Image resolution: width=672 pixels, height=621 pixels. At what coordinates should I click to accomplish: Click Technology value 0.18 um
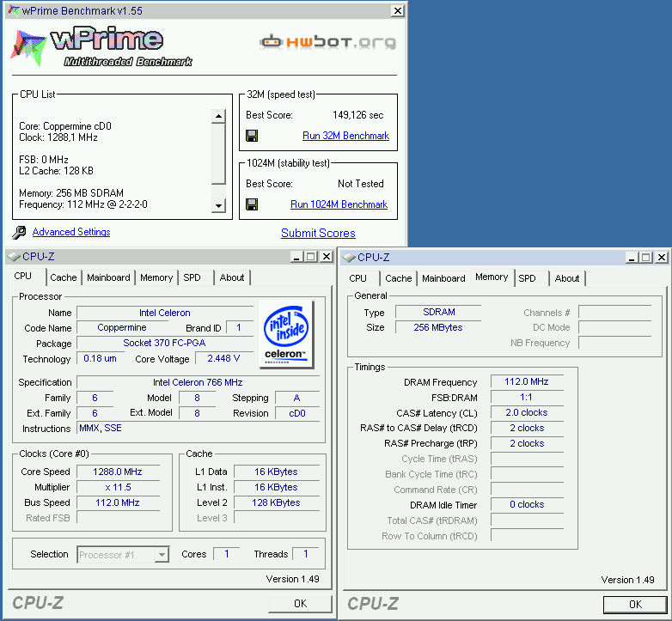[100, 358]
